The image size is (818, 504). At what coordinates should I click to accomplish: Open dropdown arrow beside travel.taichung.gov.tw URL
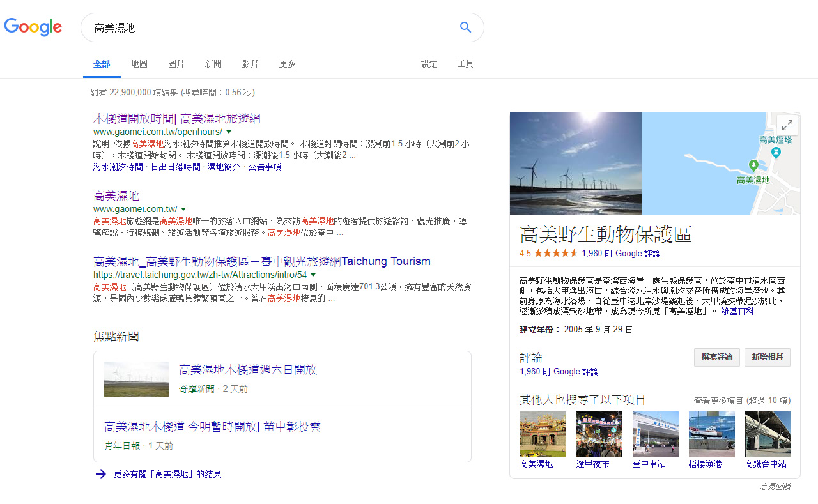(313, 275)
